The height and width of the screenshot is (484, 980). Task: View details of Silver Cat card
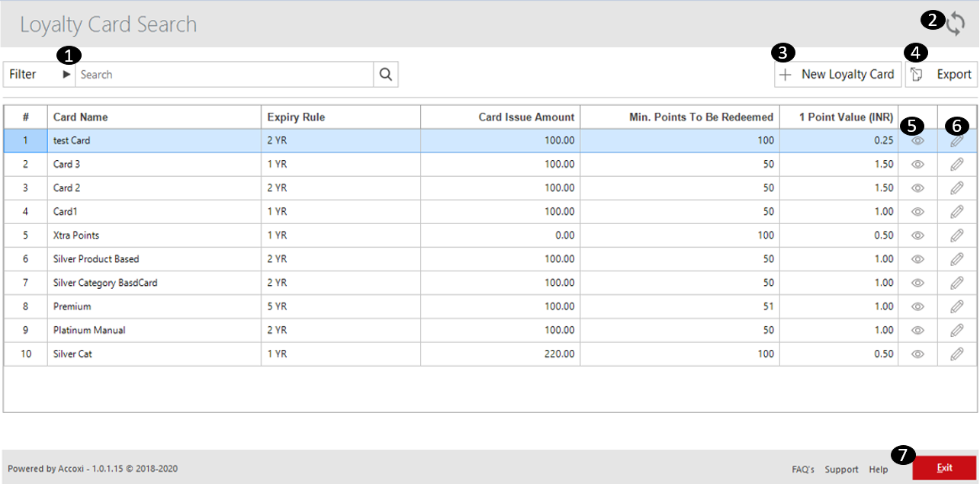click(x=918, y=354)
